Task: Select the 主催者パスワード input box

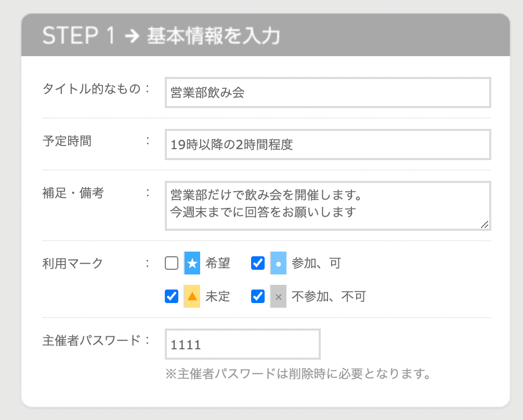Action: click(x=242, y=344)
